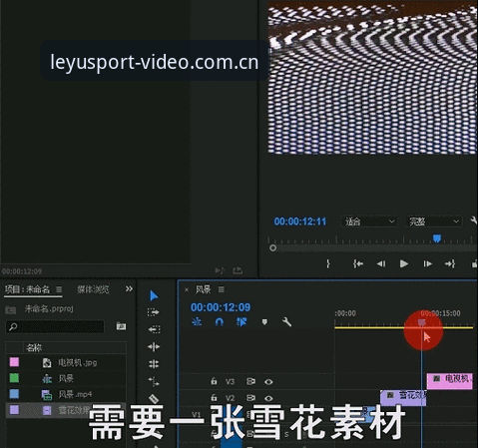Toggle the V3 sync lock
The width and height of the screenshot is (478, 448).
(x=250, y=381)
